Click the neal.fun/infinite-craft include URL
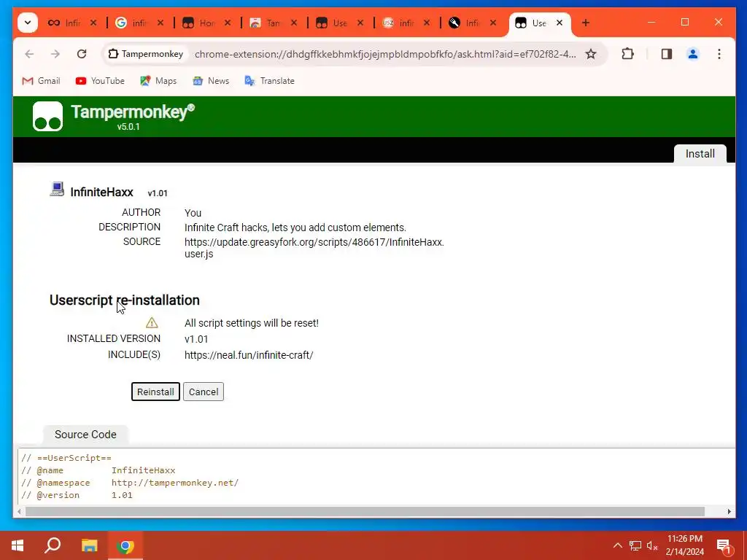The width and height of the screenshot is (747, 560). (249, 355)
